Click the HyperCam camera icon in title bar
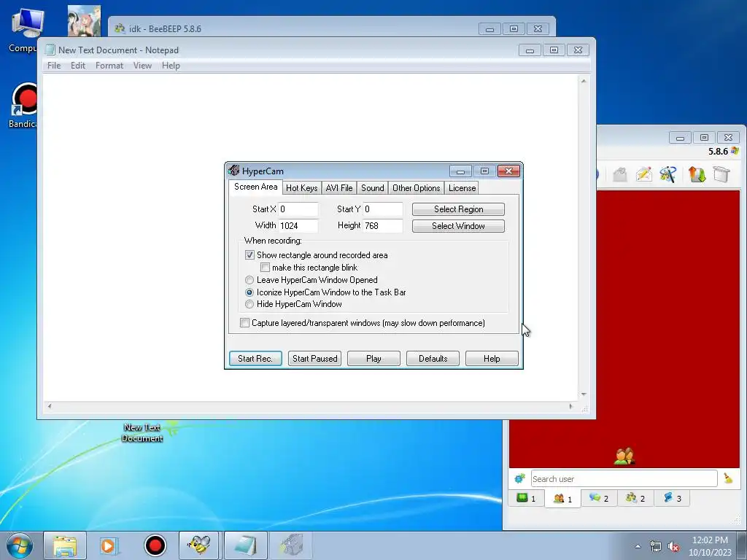747x560 pixels. 233,171
